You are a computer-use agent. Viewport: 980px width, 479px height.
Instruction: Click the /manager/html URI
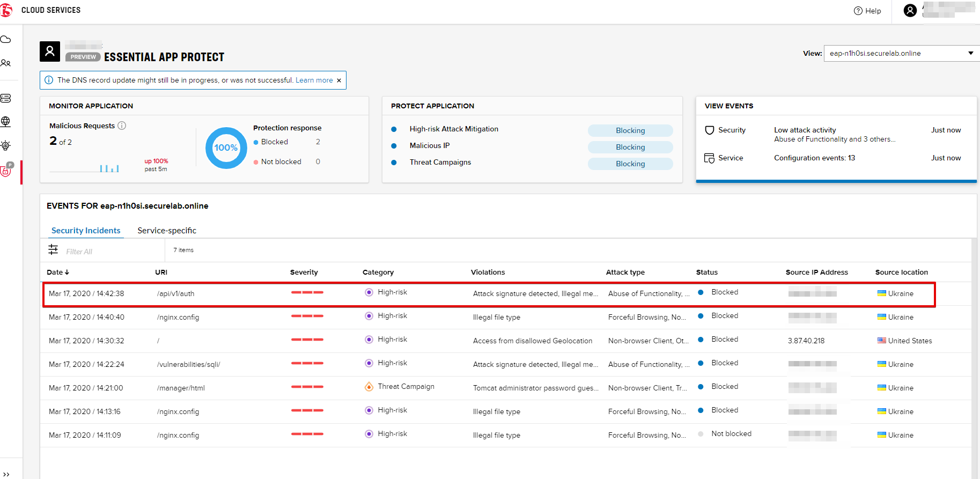click(x=181, y=388)
